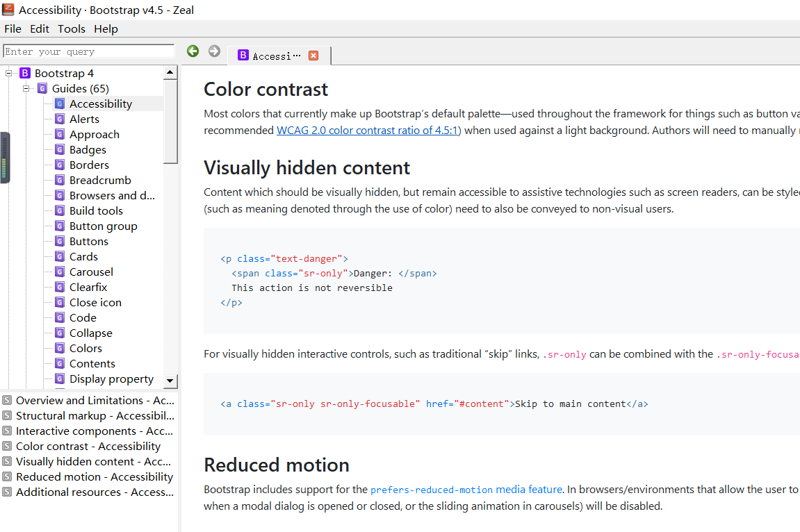Click the gray forward navigation arrow
800x532 pixels.
click(x=214, y=51)
